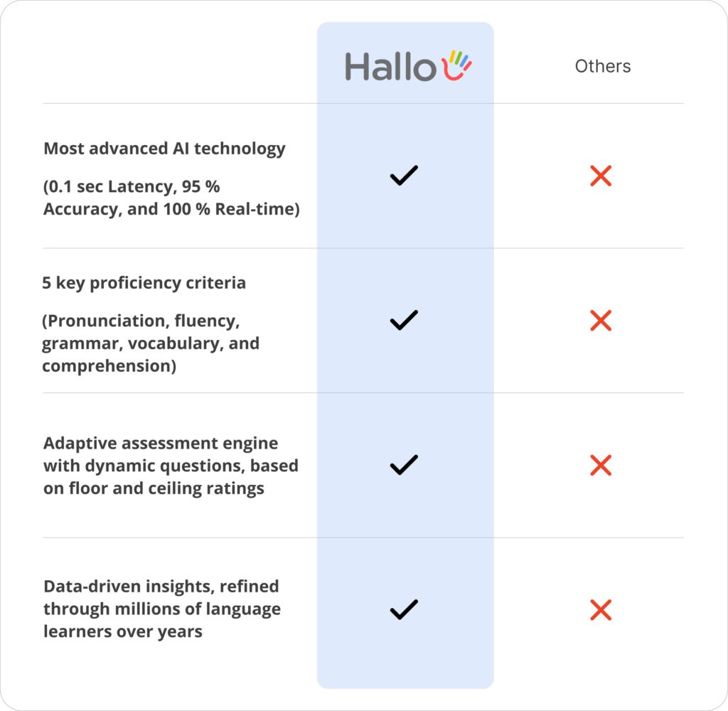Click the colorful hand icon beside Hallo
728x711 pixels.
pyautogui.click(x=456, y=65)
